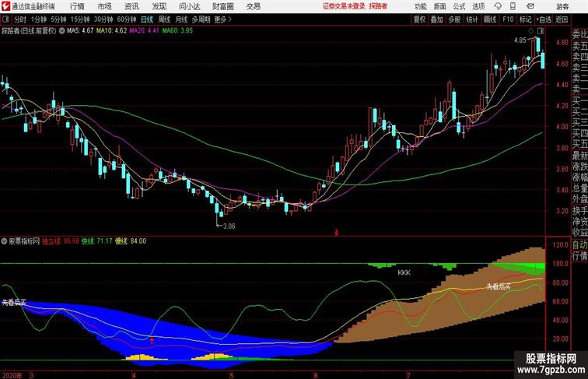588x379 pixels.
Task: Open the customer service headset icon
Action: [x=498, y=6]
